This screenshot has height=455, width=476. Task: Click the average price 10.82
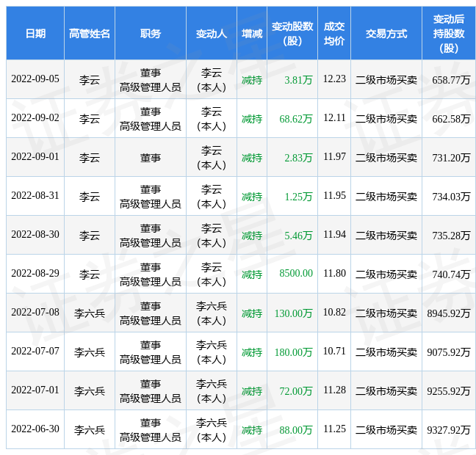[x=334, y=312]
